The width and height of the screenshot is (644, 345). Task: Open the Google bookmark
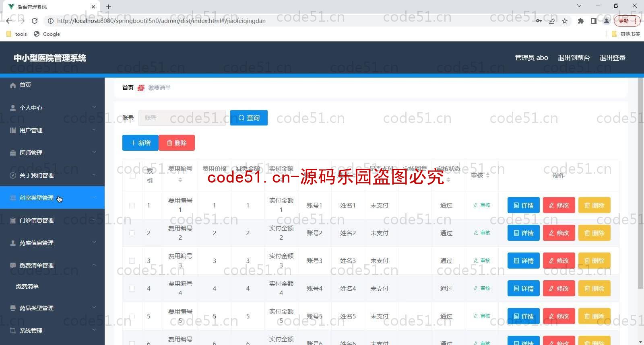point(47,34)
